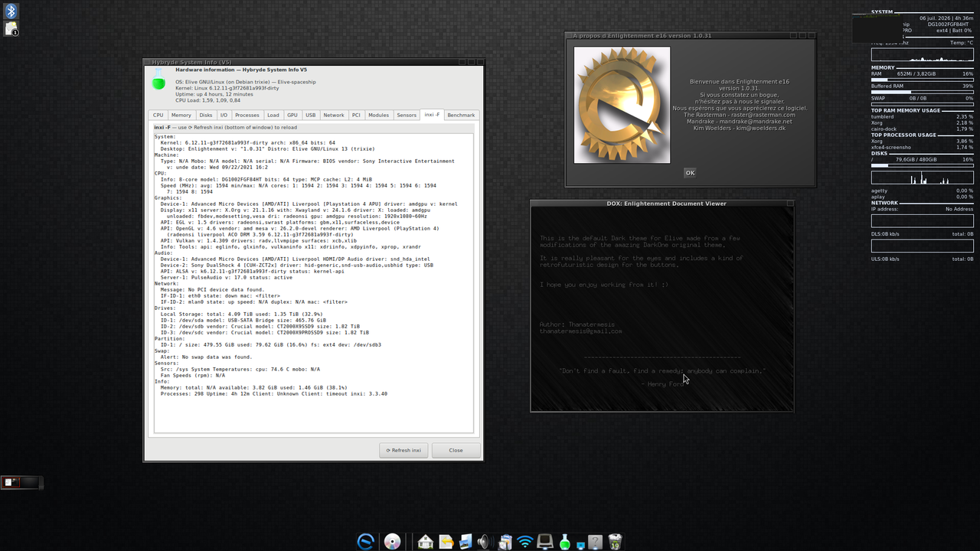This screenshot has height=551, width=980.
Task: Switch to the CPU tab
Action: coord(158,115)
